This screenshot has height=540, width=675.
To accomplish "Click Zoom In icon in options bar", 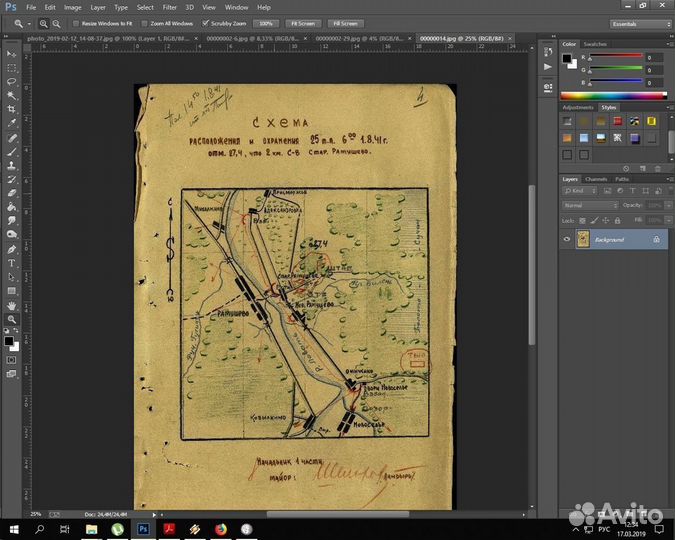I will 43,24.
